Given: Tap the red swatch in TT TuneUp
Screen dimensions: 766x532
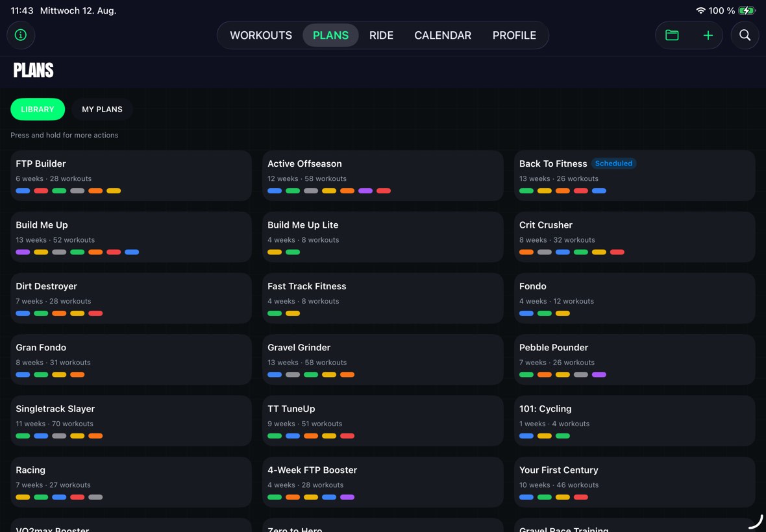Looking at the screenshot, I should coord(347,436).
